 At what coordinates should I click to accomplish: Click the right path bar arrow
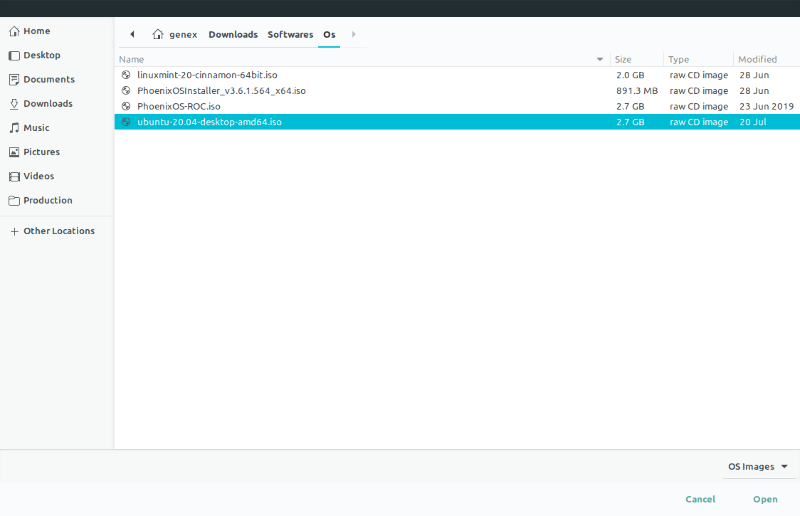(x=353, y=34)
